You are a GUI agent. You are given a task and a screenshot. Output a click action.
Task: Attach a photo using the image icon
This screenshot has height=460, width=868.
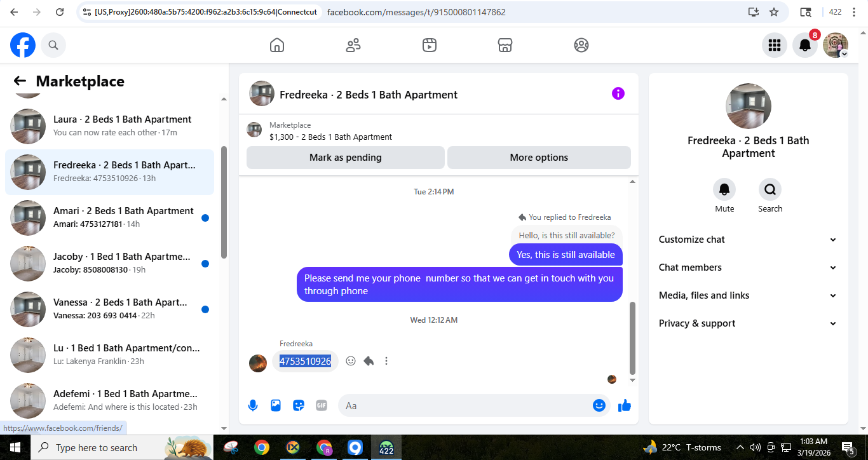click(276, 405)
